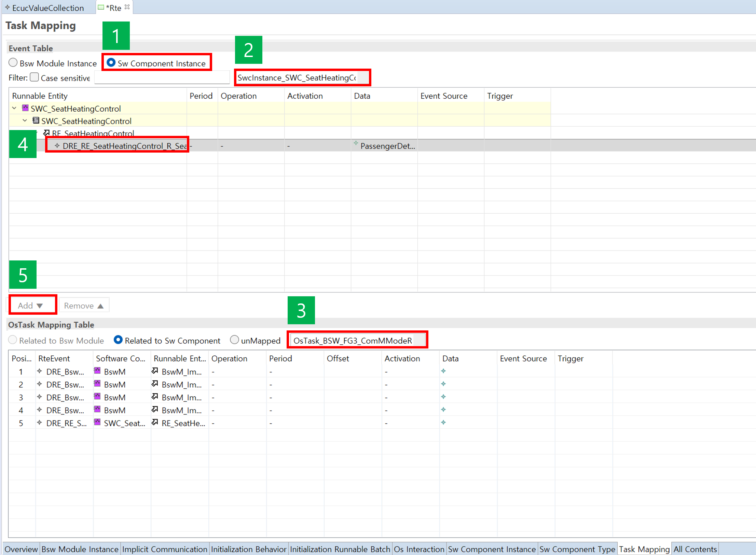The height and width of the screenshot is (555, 756).
Task: Close the Rte editor tab
Action: (x=127, y=7)
